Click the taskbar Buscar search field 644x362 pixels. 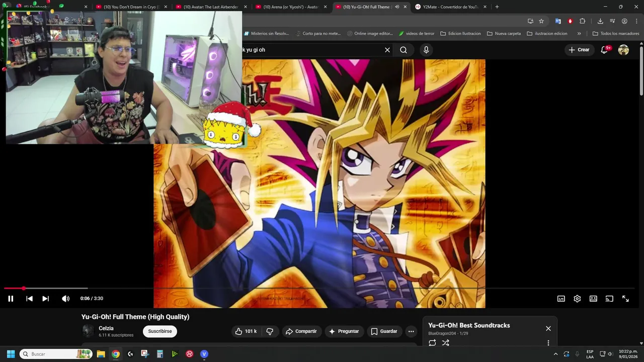[x=56, y=354]
